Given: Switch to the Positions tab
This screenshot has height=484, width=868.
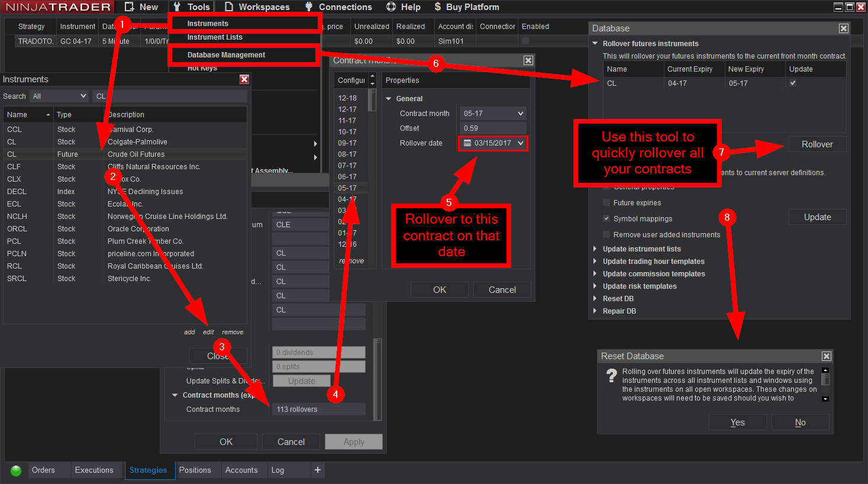Looking at the screenshot, I should coord(195,470).
